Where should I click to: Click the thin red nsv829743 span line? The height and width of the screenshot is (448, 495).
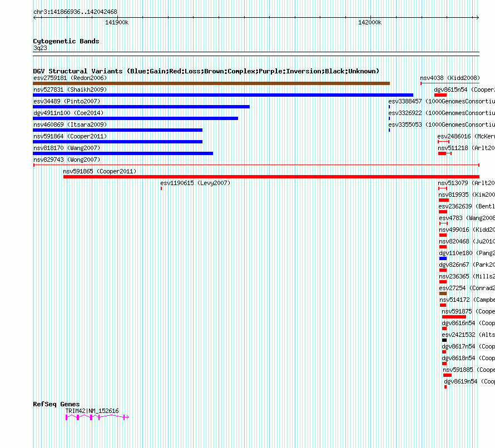256,165
